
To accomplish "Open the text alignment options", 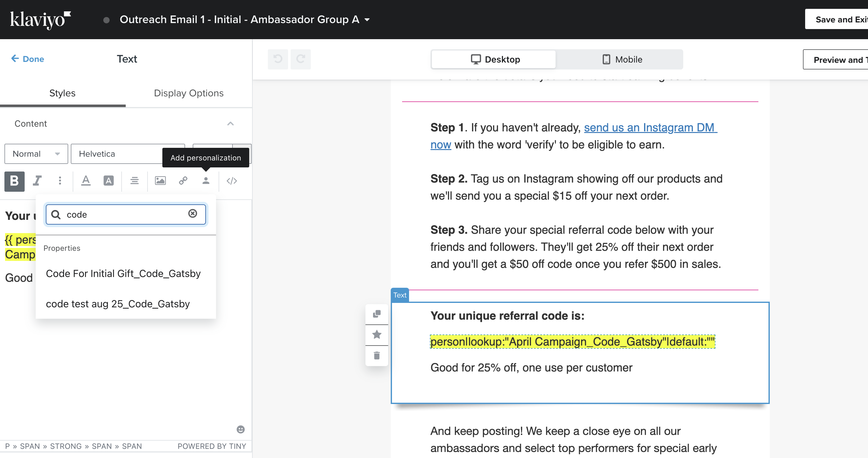I will [135, 181].
